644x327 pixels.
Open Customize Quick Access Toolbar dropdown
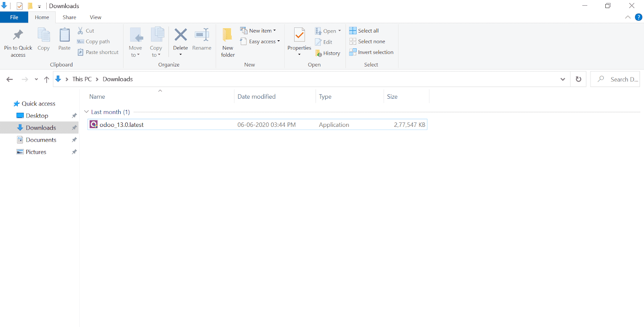[x=39, y=6]
